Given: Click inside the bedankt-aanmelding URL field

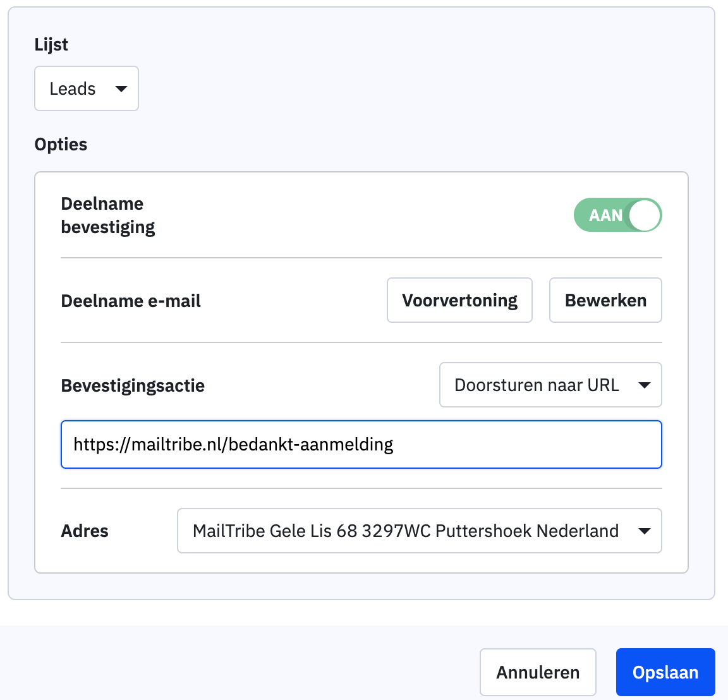Looking at the screenshot, I should point(360,444).
